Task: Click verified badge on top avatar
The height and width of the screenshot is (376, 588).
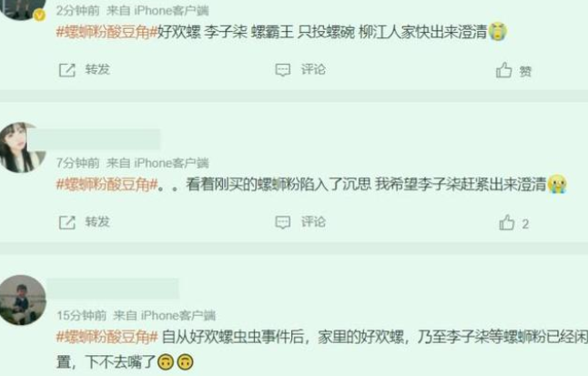Action: pyautogui.click(x=40, y=15)
